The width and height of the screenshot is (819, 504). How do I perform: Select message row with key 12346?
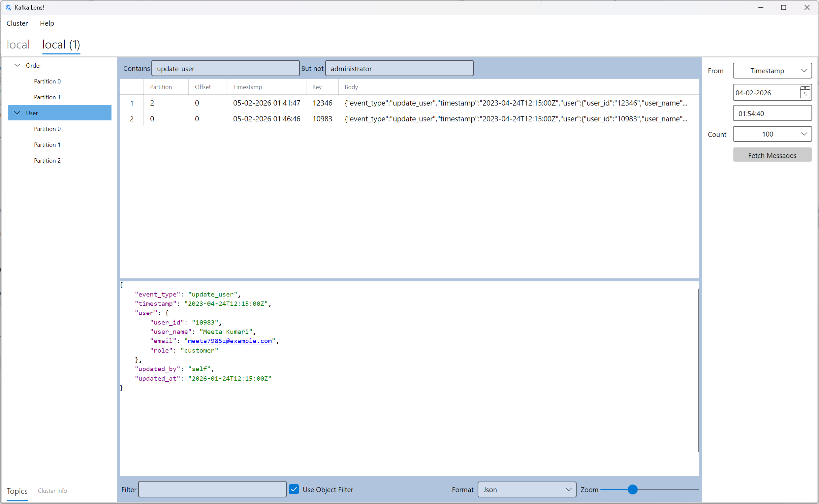click(x=322, y=103)
